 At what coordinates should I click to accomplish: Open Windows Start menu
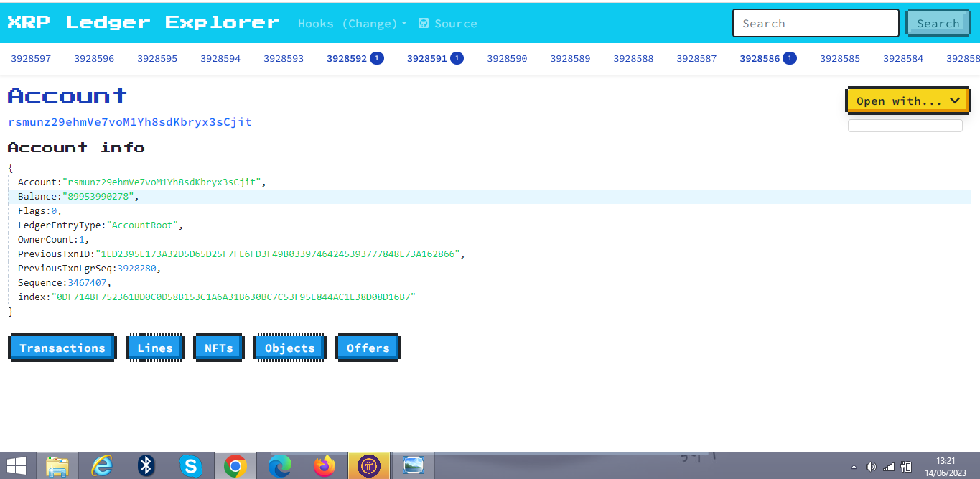coord(17,465)
